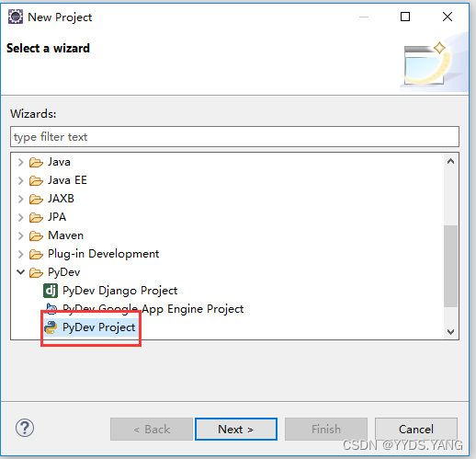476x459 pixels.
Task: Select the Maven tree item
Action: click(x=66, y=235)
